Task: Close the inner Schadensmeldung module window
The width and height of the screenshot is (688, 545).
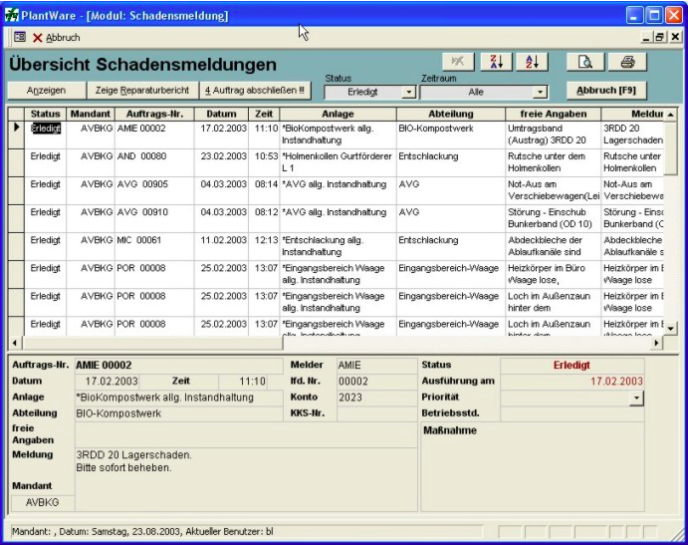Action: (675, 37)
